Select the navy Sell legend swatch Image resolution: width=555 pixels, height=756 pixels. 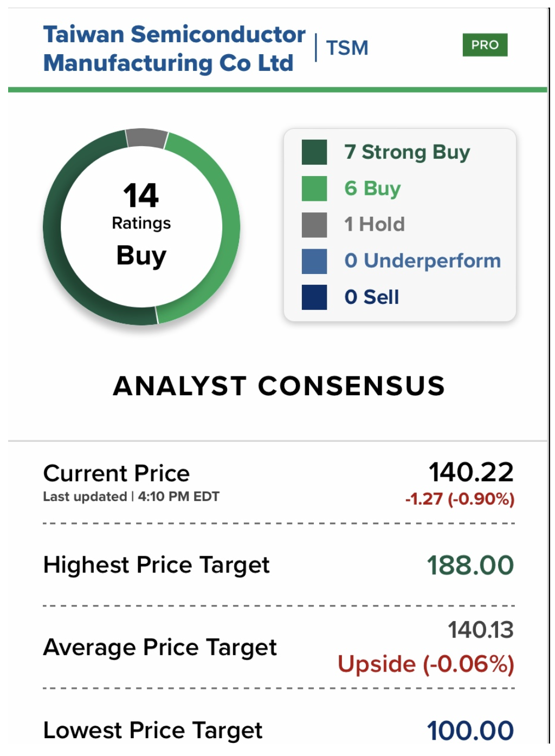pyautogui.click(x=314, y=297)
